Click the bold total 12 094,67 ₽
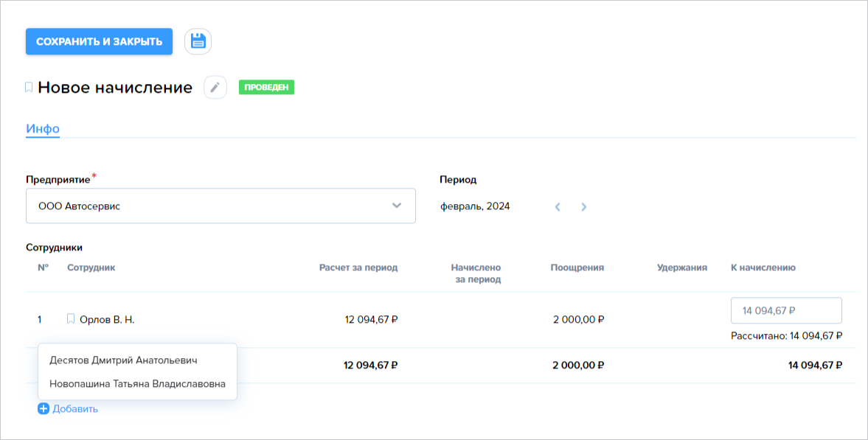The image size is (868, 440). pos(371,366)
